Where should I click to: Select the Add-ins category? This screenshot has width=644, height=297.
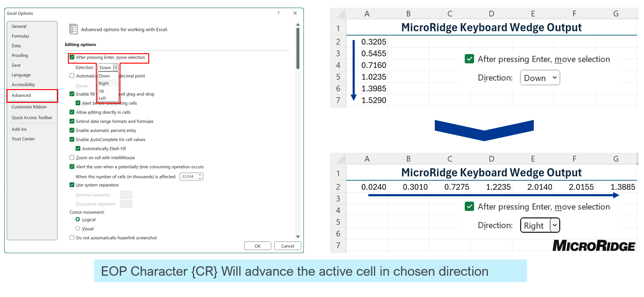click(x=19, y=129)
